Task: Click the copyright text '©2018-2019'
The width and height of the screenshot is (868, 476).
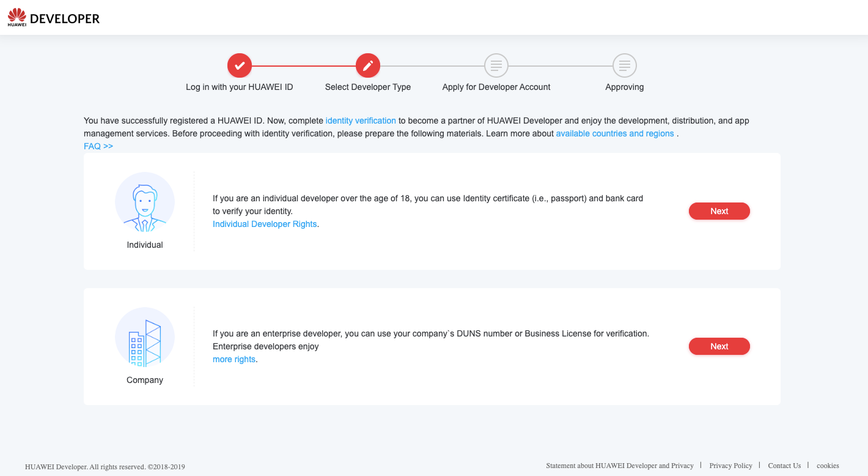Action: pos(166,467)
